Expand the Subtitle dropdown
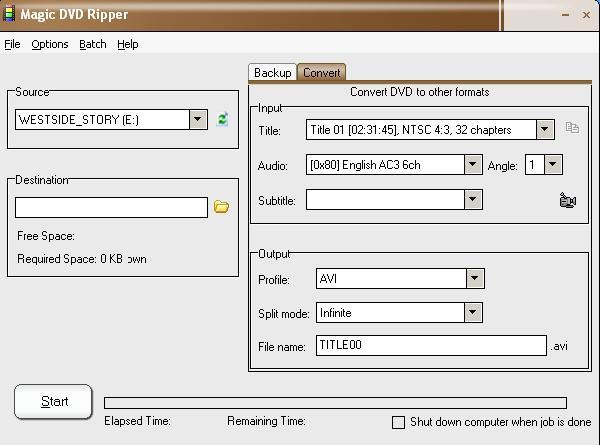 (473, 199)
